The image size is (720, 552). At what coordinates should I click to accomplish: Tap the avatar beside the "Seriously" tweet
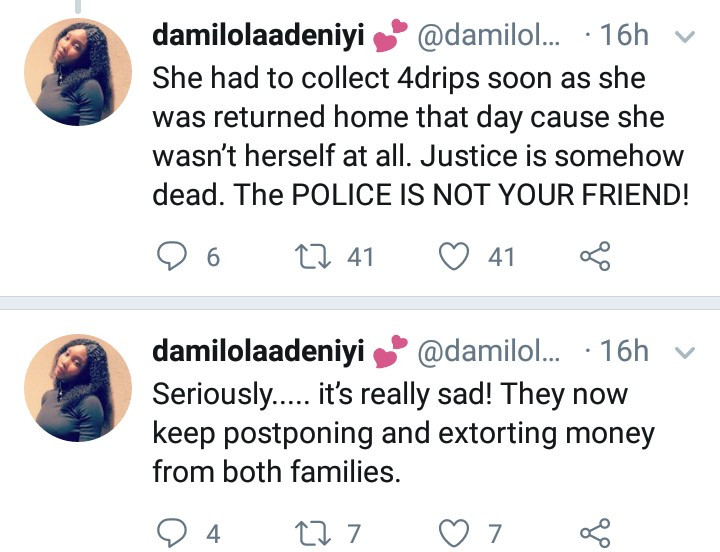click(x=78, y=388)
